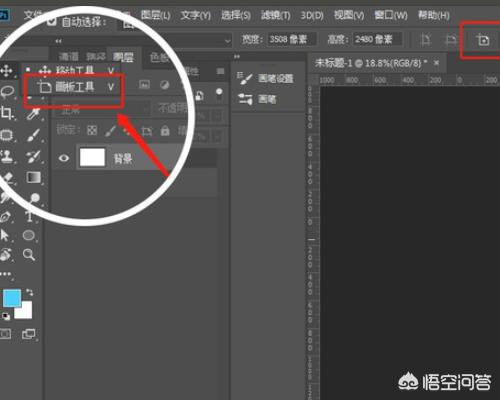500x400 pixels.
Task: Select the Gradient tool
Action: click(x=33, y=178)
